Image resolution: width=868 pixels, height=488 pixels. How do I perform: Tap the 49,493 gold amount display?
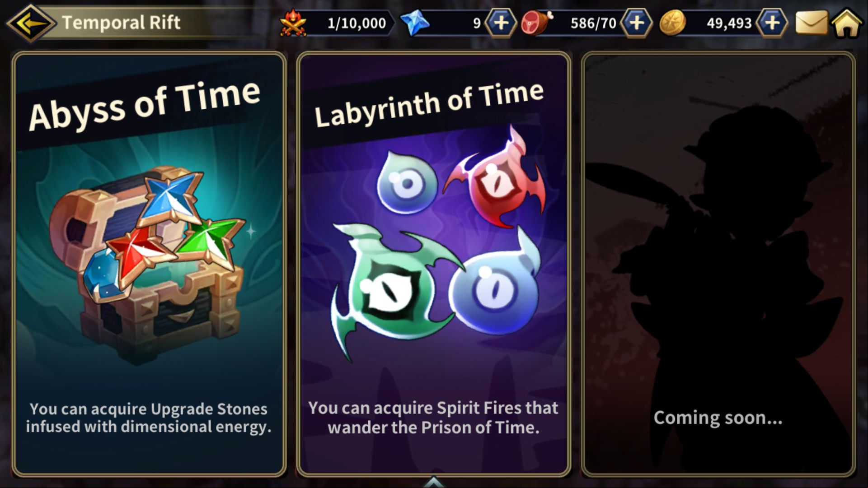729,23
